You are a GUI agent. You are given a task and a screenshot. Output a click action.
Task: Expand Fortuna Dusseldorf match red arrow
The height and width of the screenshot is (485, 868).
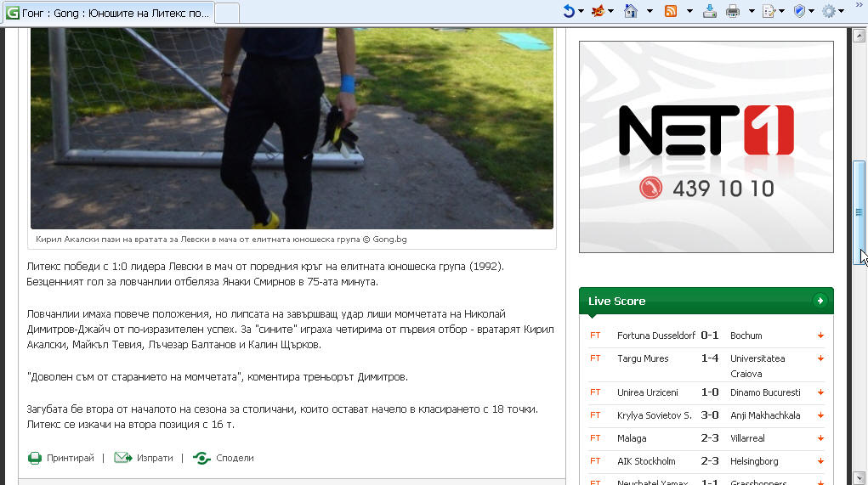820,336
